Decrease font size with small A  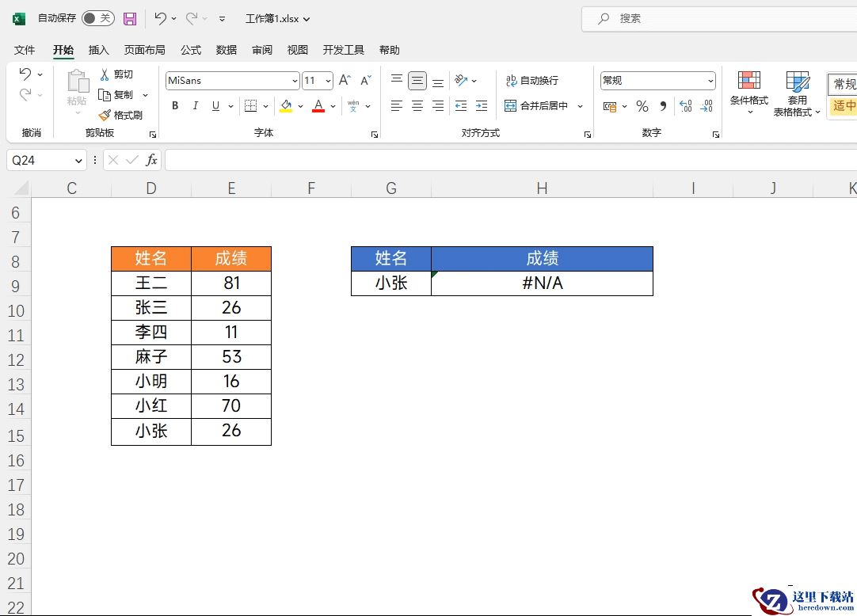(x=366, y=80)
